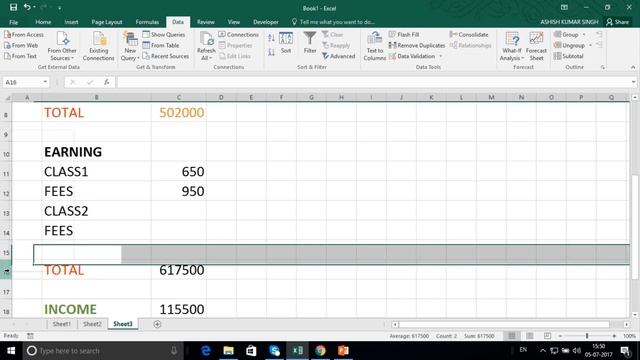Click the Group outline button

[566, 35]
